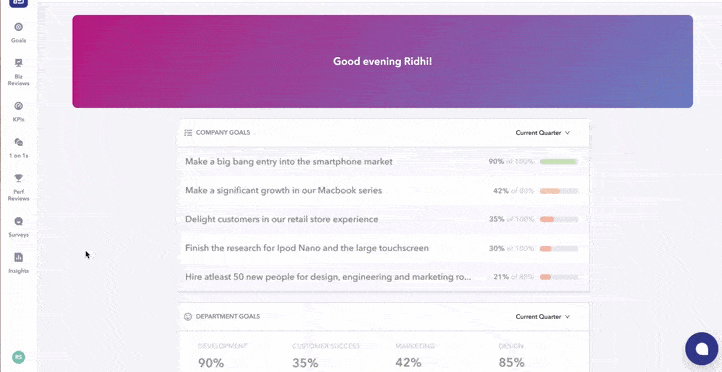Viewport: 722px width, 372px height.
Task: Expand Department Goals Current Quarter dropdown
Action: [x=542, y=317]
